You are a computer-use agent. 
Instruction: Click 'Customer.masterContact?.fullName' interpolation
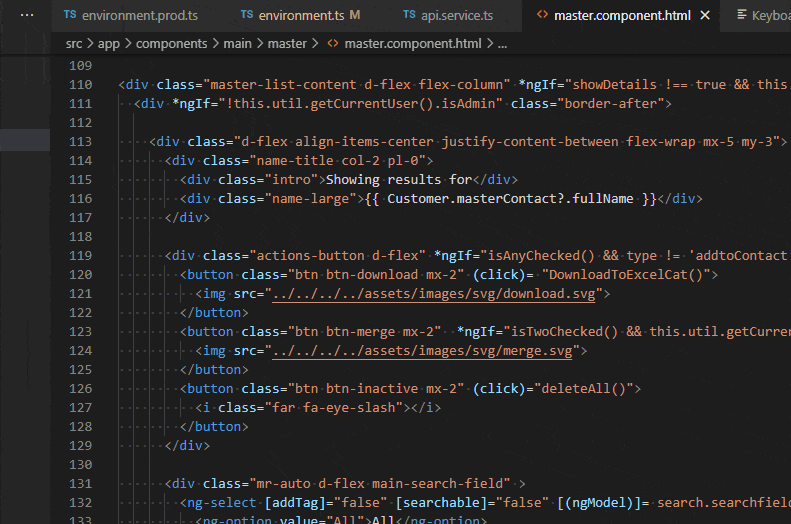point(510,199)
